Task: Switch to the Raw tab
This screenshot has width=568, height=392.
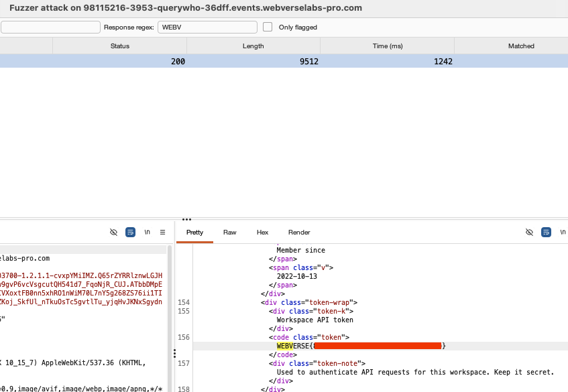Action: coord(229,233)
